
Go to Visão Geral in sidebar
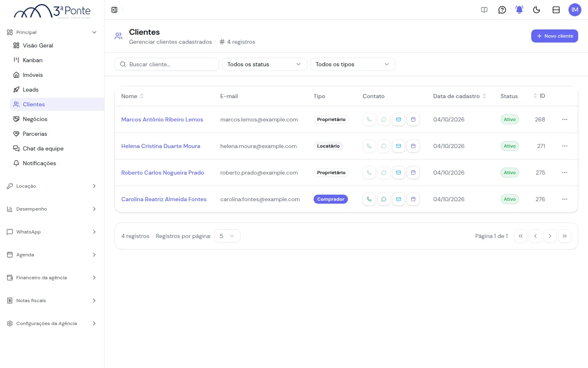click(57, 45)
